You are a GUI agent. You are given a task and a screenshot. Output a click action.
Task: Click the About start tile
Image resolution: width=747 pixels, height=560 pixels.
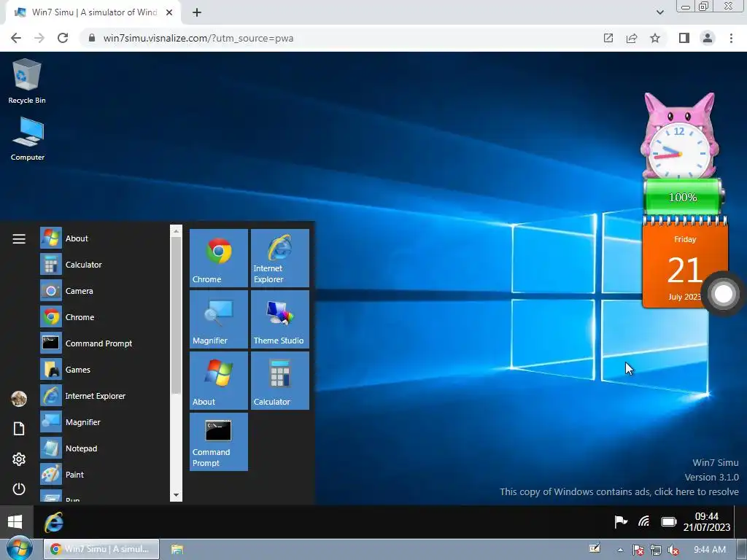click(x=219, y=380)
